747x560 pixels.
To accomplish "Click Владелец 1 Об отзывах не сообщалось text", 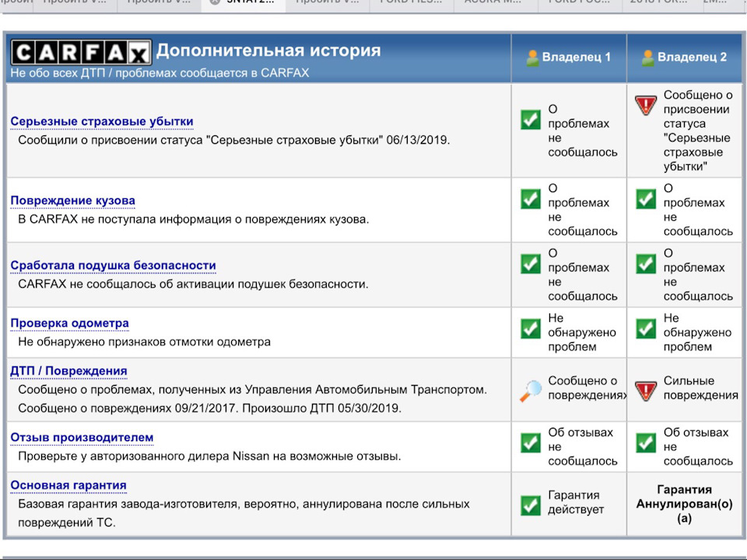I will 582,446.
